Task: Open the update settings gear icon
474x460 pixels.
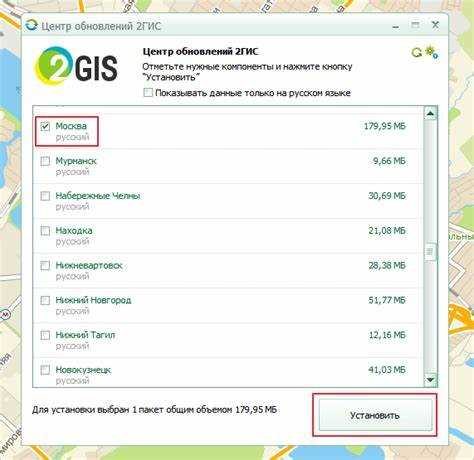Action: [x=432, y=53]
